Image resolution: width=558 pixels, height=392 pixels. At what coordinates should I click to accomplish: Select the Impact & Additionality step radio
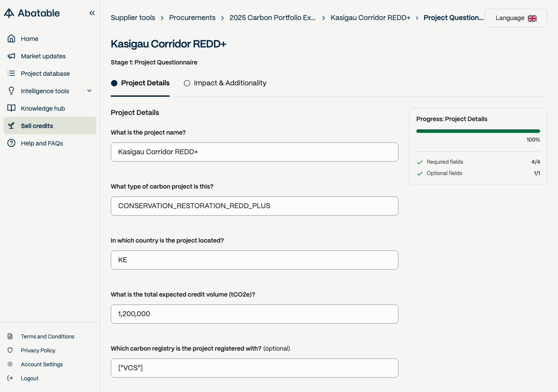(187, 83)
